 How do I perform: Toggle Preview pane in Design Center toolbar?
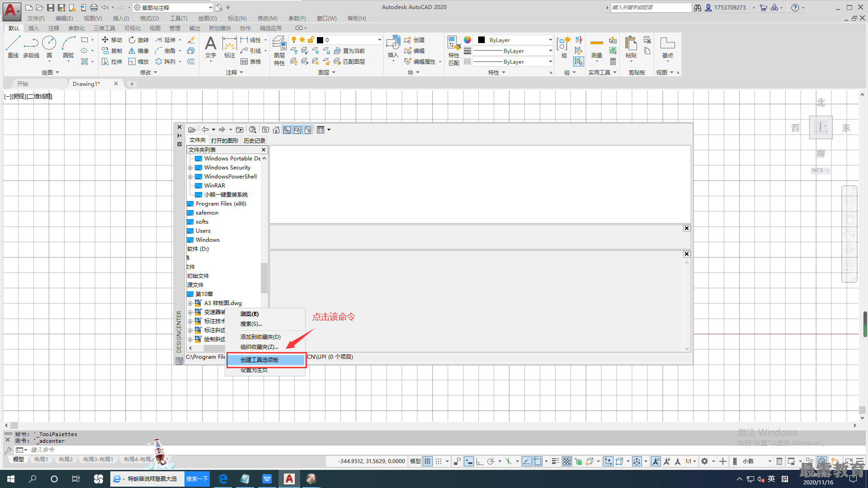(x=297, y=130)
